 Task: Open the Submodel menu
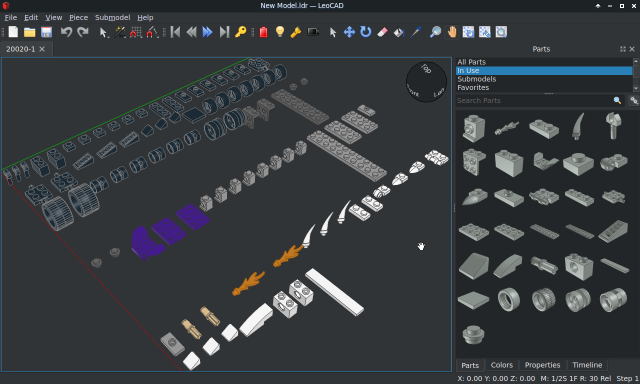pyautogui.click(x=113, y=18)
